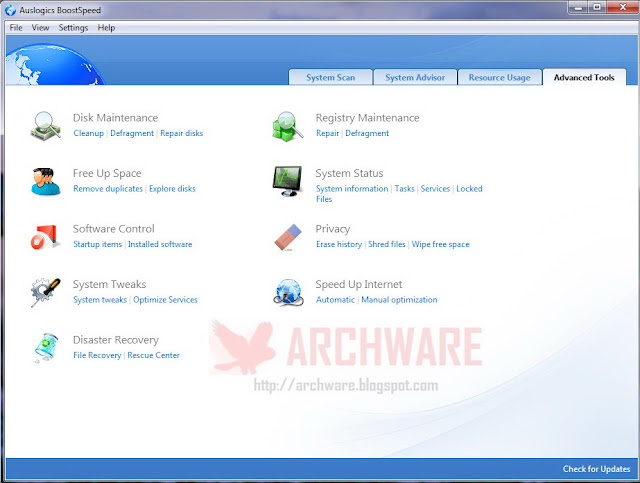This screenshot has height=483, width=640.
Task: Click Shred files link
Action: click(387, 244)
